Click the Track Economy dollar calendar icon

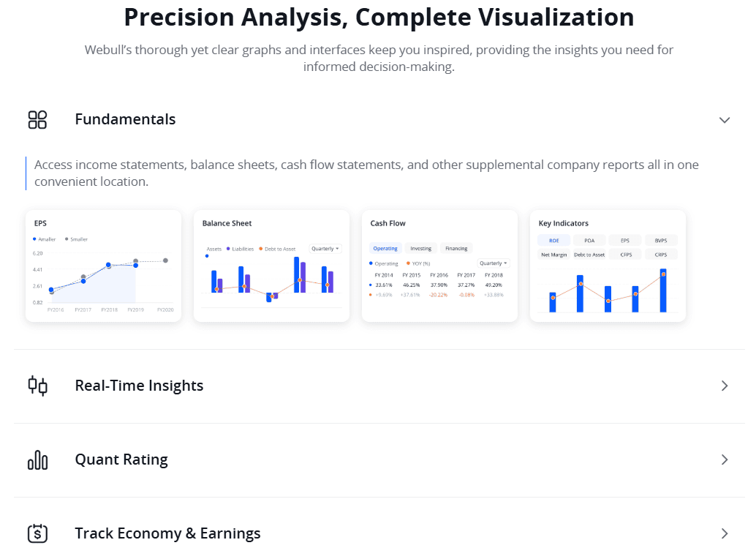(x=37, y=533)
